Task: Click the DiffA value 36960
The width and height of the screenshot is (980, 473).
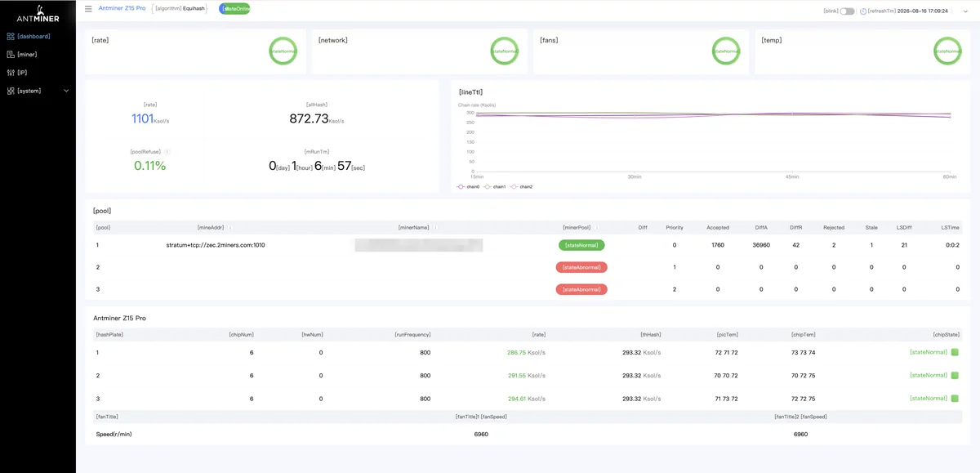Action: [761, 245]
